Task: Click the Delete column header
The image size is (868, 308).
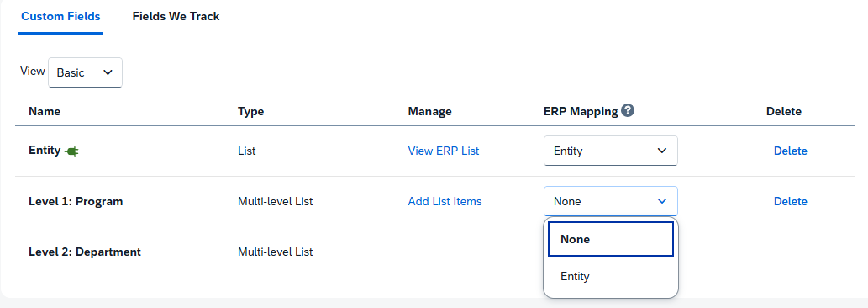Action: (783, 111)
